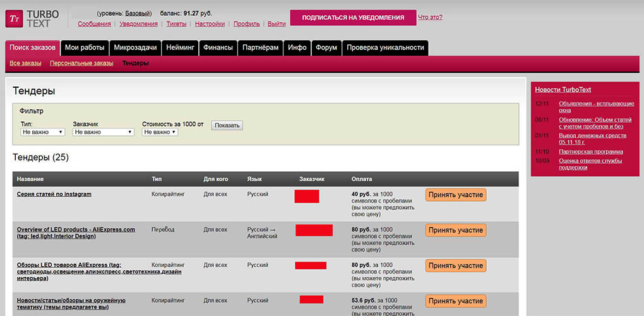The width and height of the screenshot is (644, 316).
Task: Open the Тип filter dropdown
Action: tap(43, 132)
